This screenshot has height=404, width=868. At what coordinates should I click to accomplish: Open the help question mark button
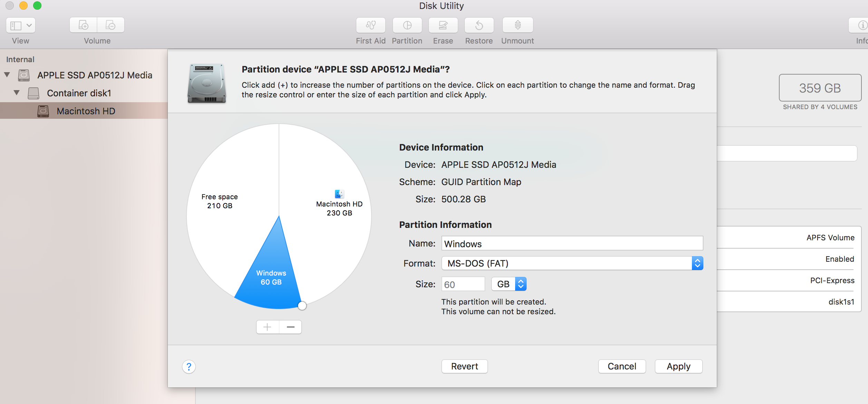pos(189,367)
